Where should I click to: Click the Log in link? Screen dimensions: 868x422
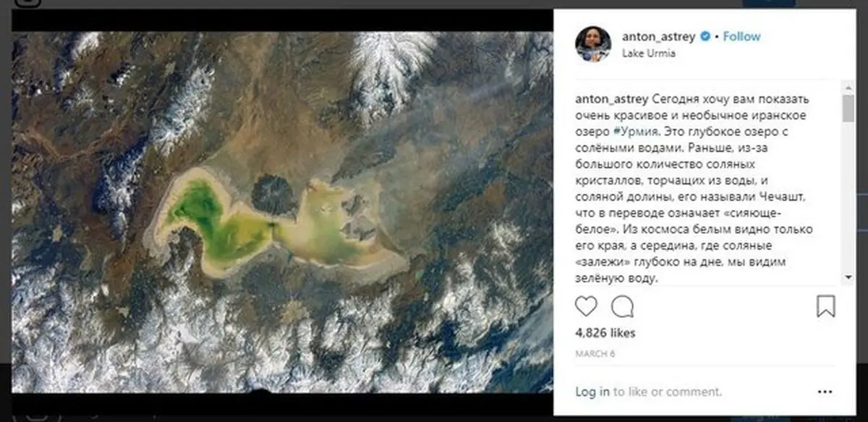point(592,392)
